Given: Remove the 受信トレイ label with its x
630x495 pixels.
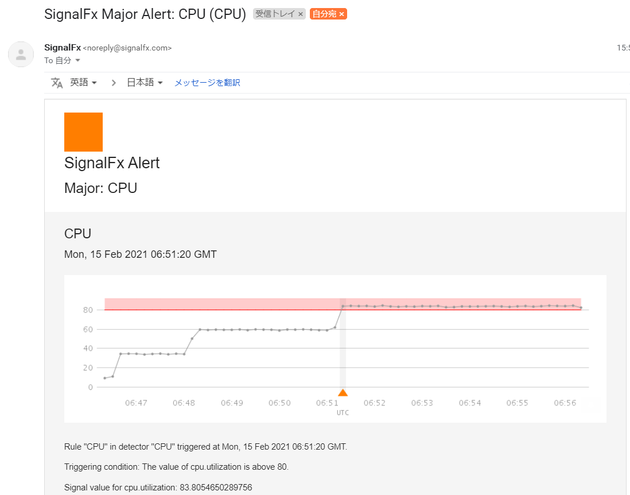Looking at the screenshot, I should 300,14.
